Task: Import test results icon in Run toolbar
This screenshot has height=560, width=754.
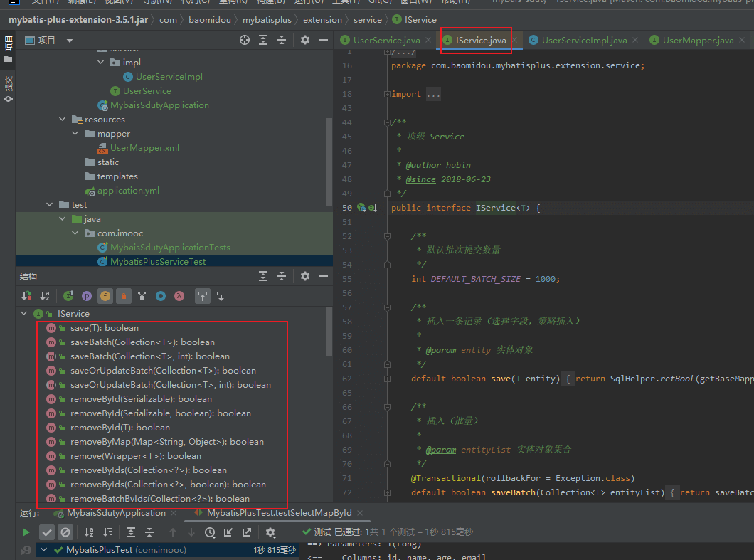Action: pyautogui.click(x=228, y=532)
